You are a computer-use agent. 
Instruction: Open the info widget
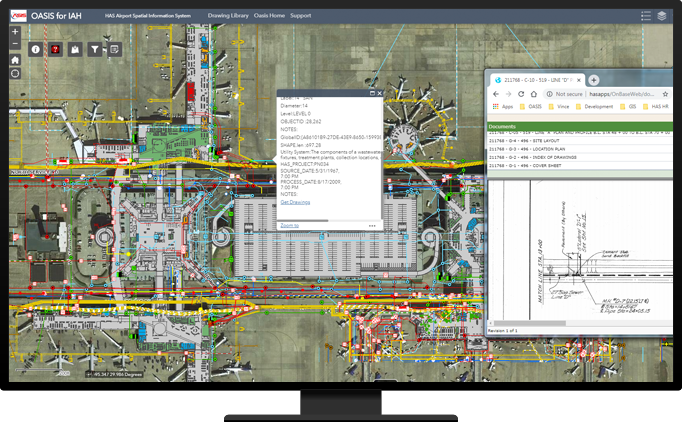[36, 50]
